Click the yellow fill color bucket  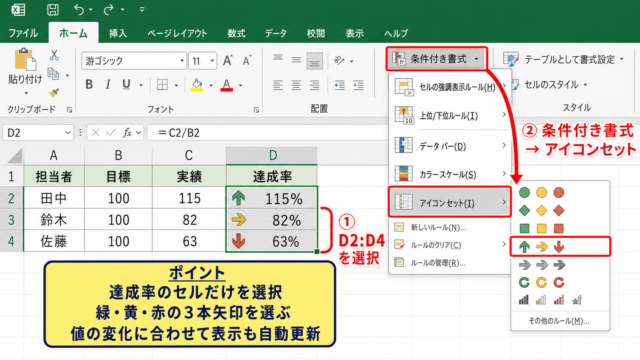[x=197, y=85]
